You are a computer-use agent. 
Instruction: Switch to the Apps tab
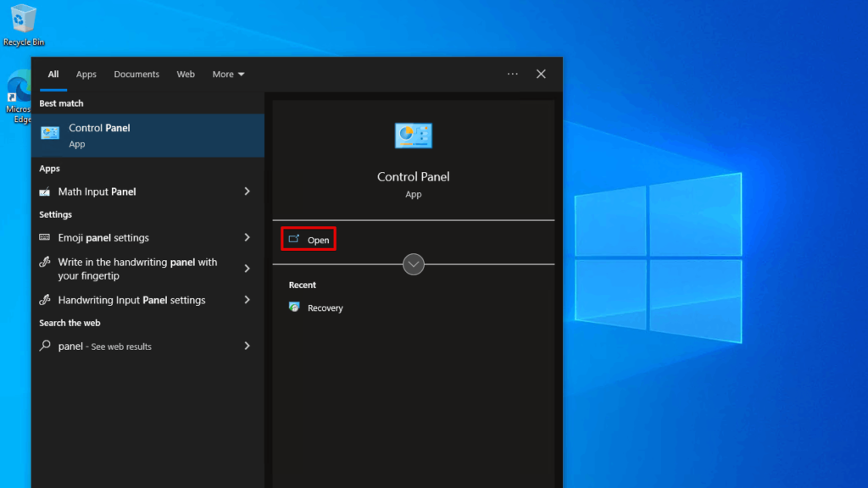tap(86, 74)
